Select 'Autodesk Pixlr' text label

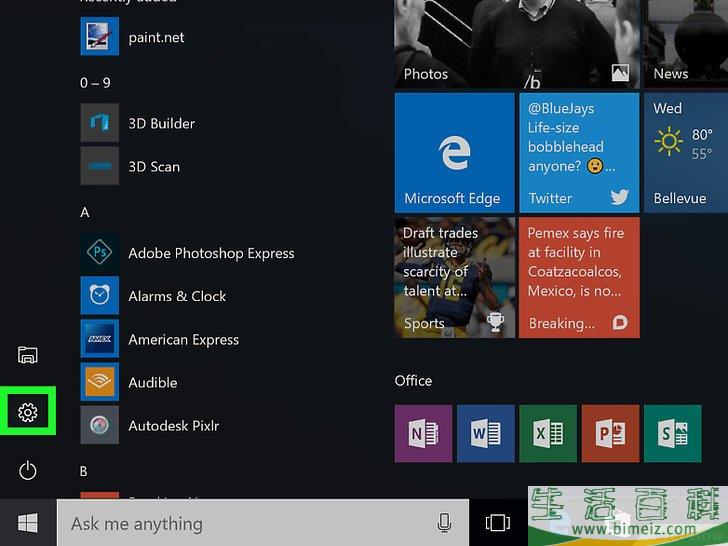tap(174, 426)
